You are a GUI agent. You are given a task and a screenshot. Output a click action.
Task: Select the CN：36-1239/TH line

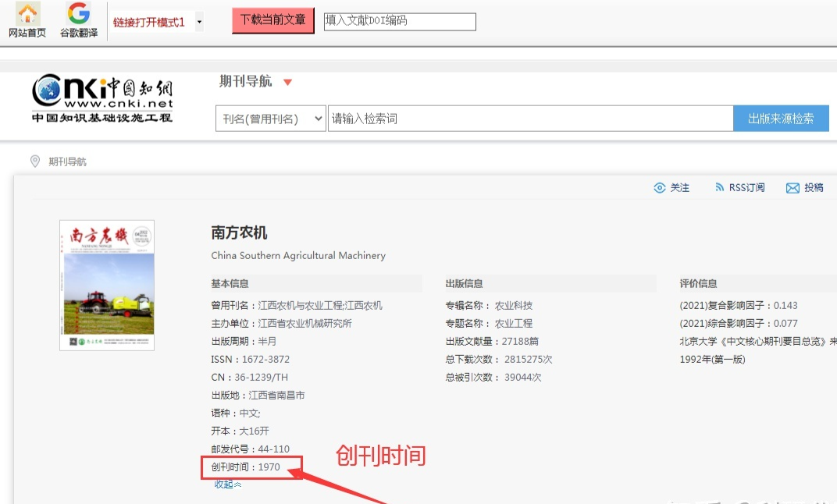tap(249, 378)
